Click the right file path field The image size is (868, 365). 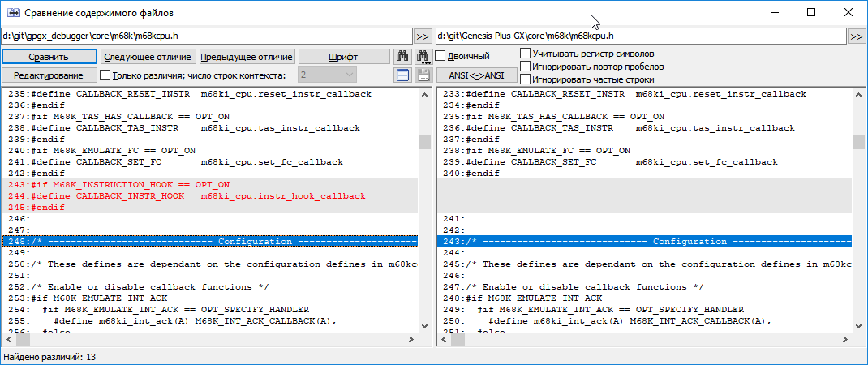(641, 36)
